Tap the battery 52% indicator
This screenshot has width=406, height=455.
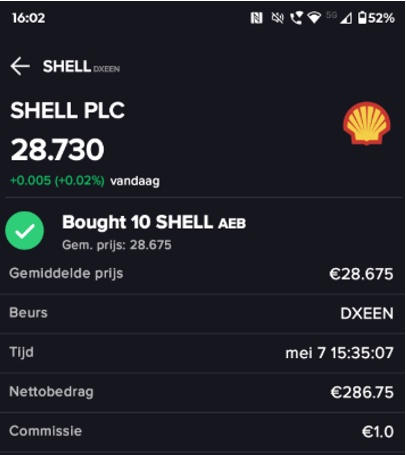(376, 18)
